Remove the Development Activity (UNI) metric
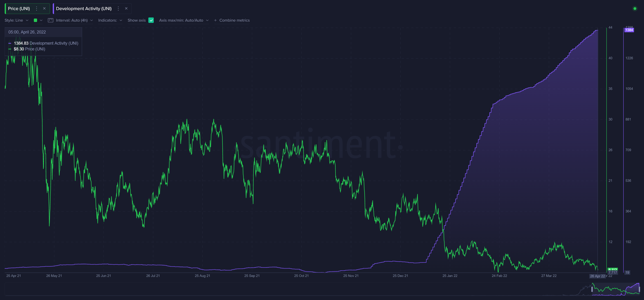 126,8
